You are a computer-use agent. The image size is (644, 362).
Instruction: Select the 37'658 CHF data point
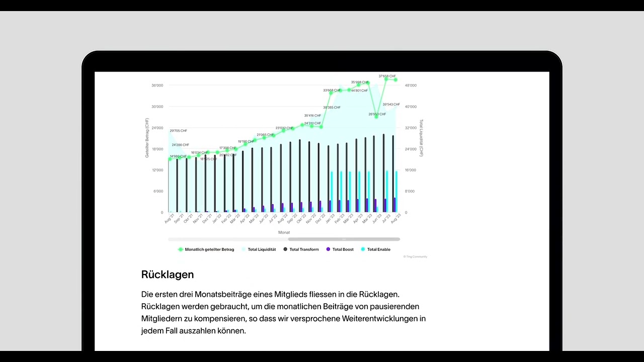pos(386,79)
